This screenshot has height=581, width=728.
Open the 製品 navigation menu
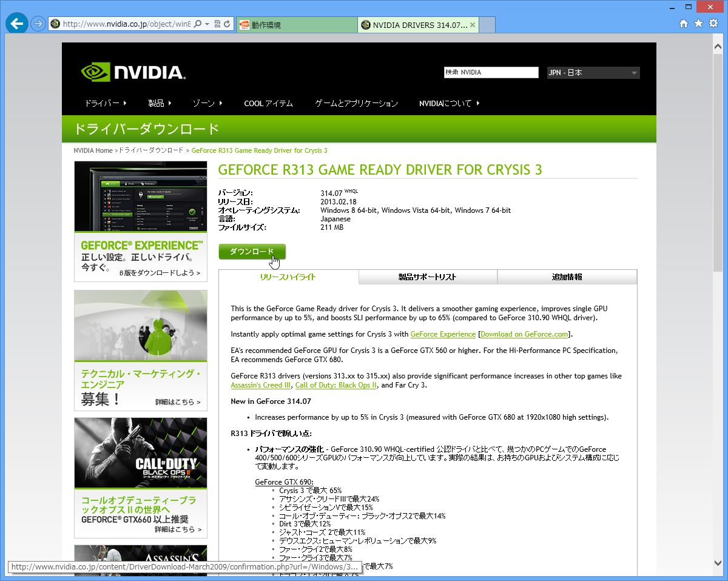coord(160,103)
